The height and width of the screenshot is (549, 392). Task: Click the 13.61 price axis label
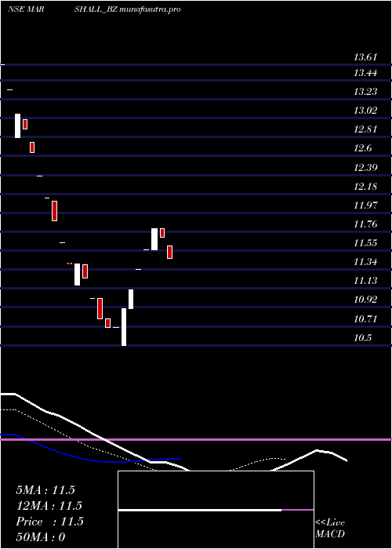365,57
